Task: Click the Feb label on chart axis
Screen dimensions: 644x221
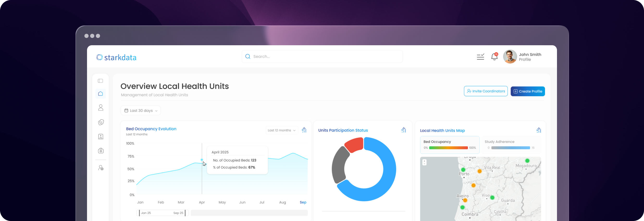Action: click(161, 202)
